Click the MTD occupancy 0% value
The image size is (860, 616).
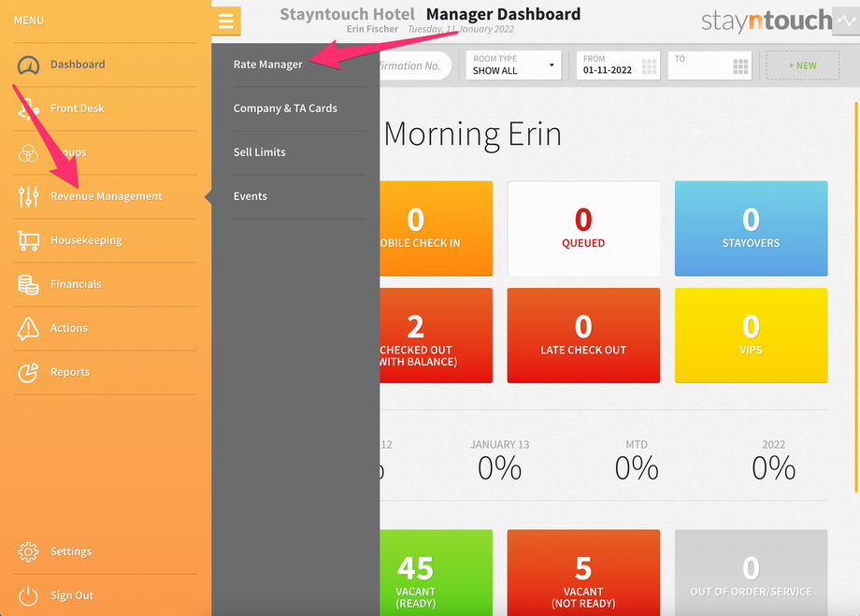[x=637, y=468]
